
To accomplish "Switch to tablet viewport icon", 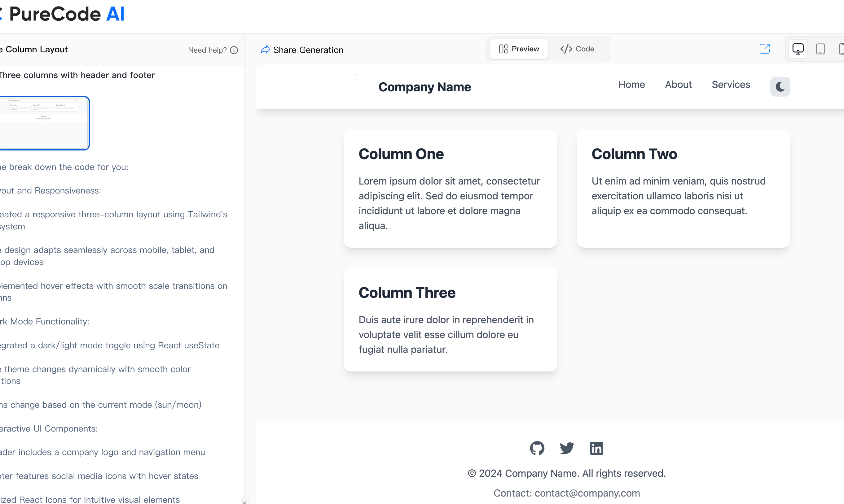I will pos(820,49).
